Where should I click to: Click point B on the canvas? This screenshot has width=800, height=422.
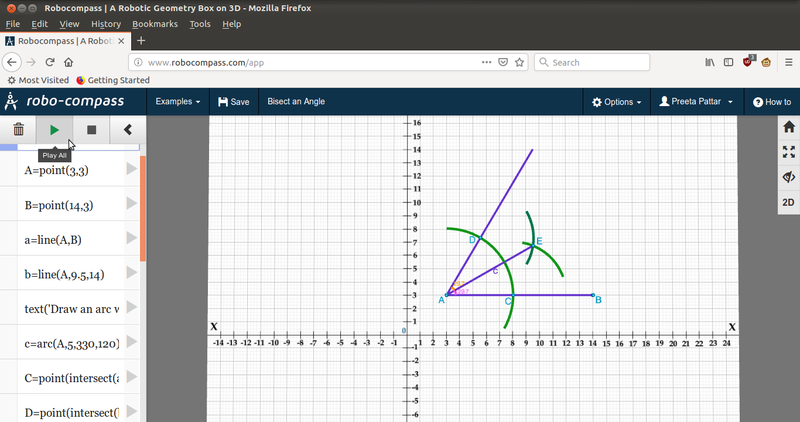[593, 295]
